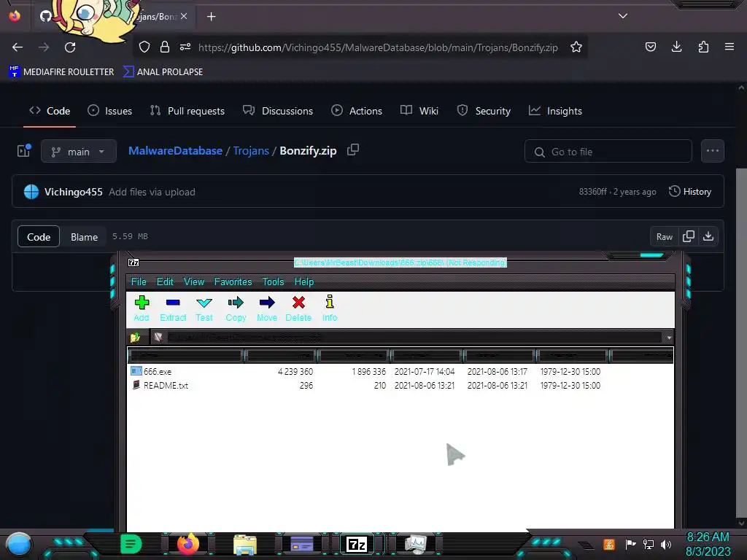The width and height of the screenshot is (747, 560).
Task: Open the three-dot more file actions menu
Action: point(713,151)
